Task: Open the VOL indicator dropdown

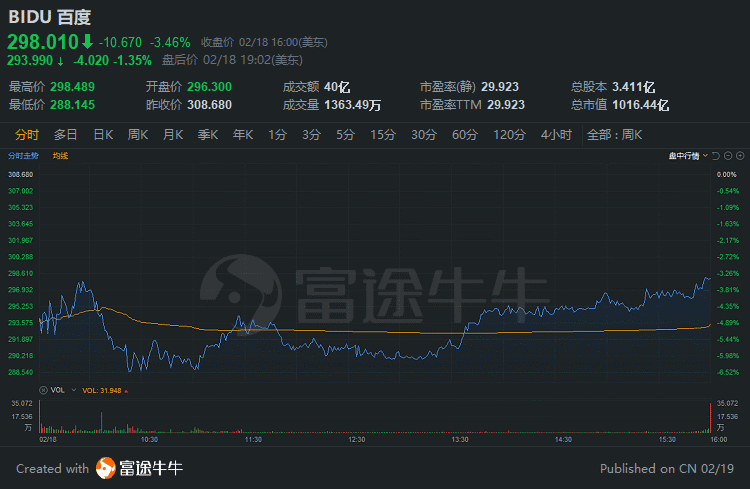Action: click(x=74, y=390)
